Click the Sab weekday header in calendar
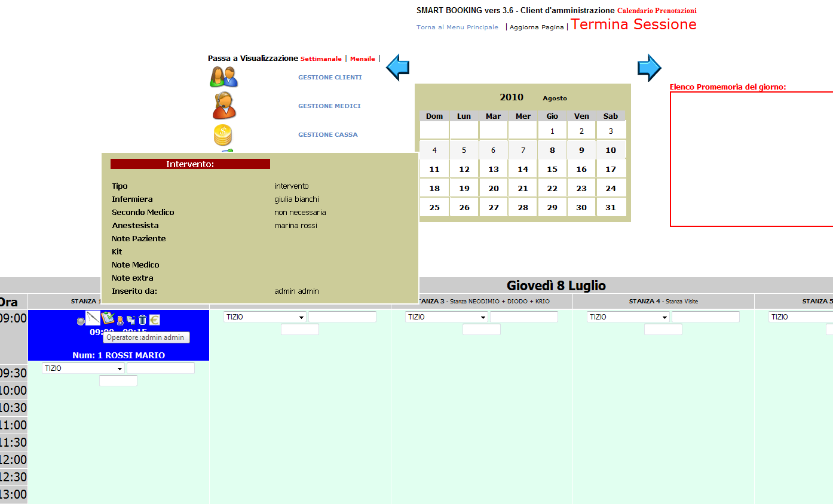Screen dimensions: 833x504 tap(611, 116)
